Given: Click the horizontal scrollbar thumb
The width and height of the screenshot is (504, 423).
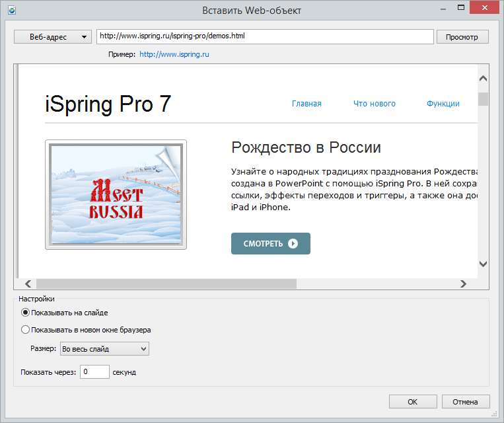Looking at the screenshot, I should (x=166, y=284).
